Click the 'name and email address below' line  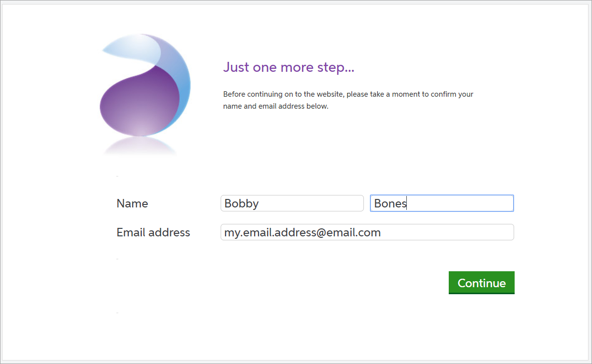pos(276,106)
